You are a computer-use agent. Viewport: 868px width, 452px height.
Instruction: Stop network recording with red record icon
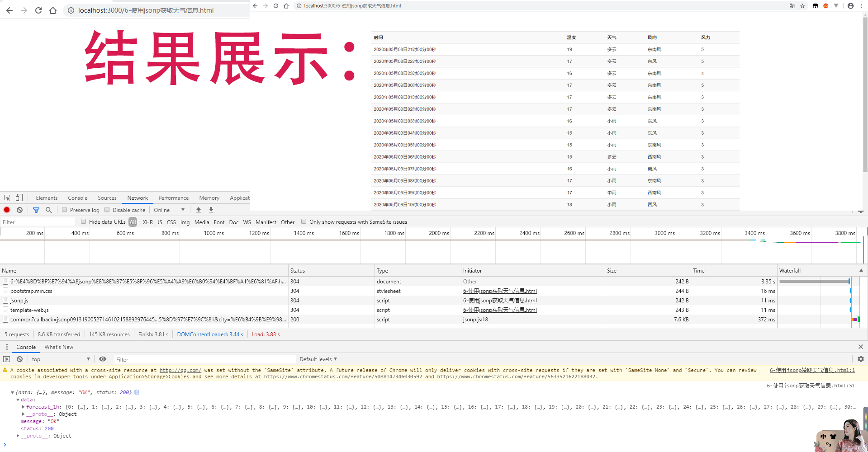[x=6, y=210]
